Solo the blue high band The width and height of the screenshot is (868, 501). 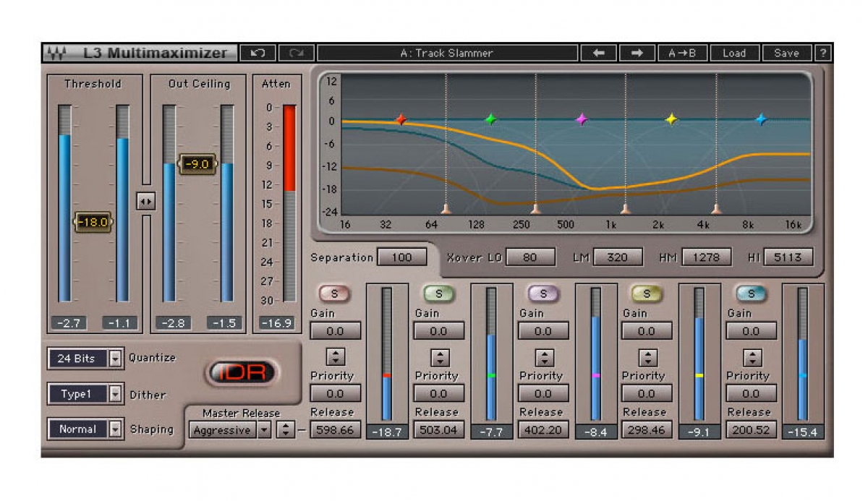pyautogui.click(x=751, y=294)
